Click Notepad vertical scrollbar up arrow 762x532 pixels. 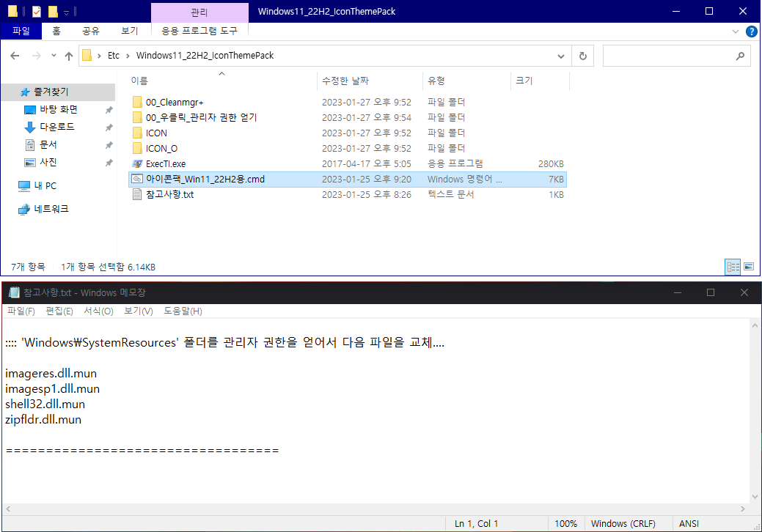755,325
